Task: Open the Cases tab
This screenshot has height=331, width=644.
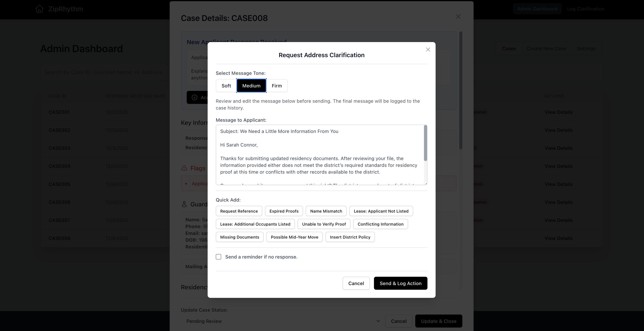Action: [509, 48]
